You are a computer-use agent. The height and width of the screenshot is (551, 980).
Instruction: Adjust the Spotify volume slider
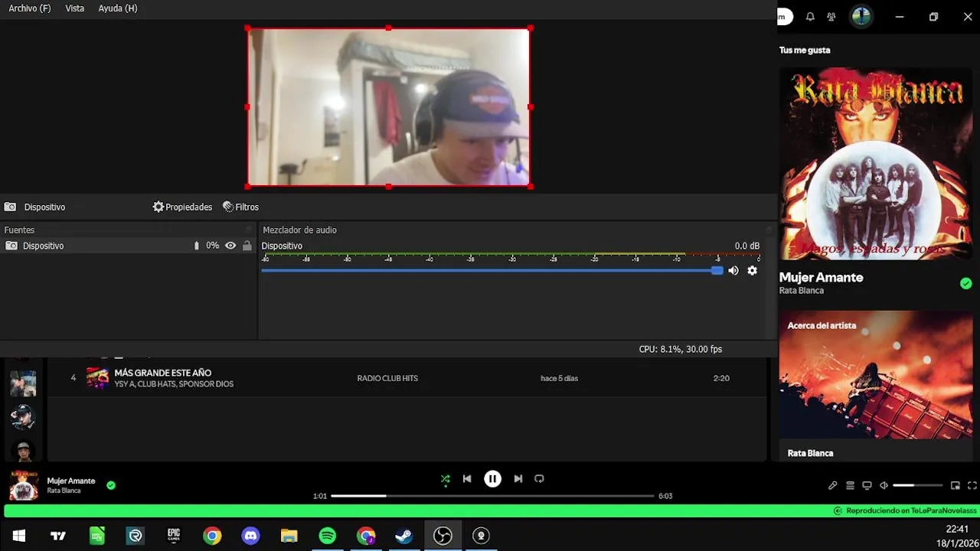tap(917, 485)
